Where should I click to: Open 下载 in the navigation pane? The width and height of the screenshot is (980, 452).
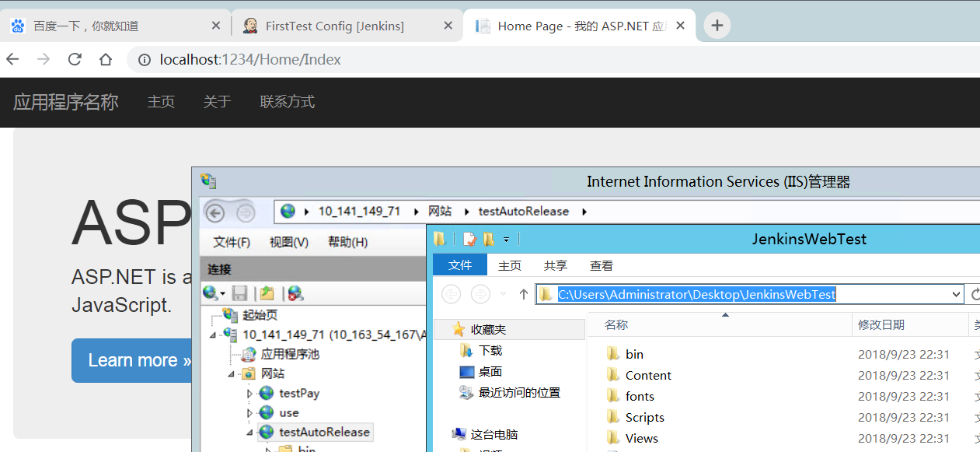point(490,351)
